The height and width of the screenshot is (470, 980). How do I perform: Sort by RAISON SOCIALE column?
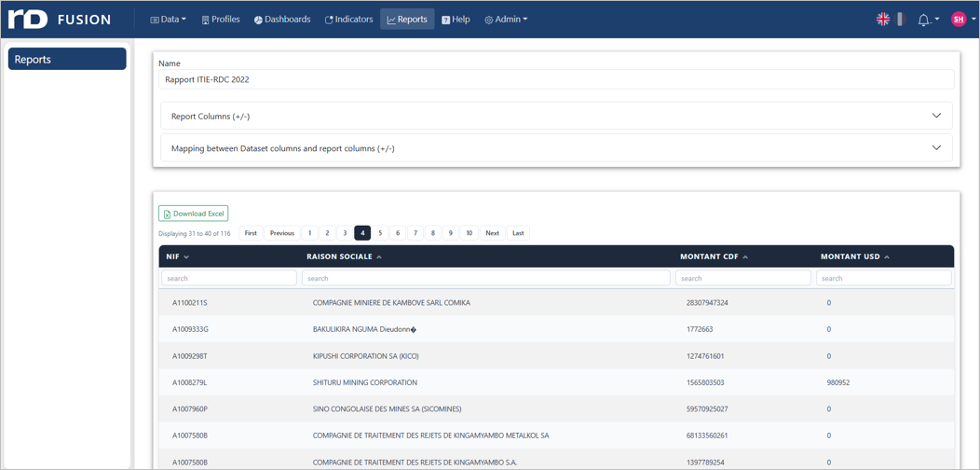point(345,256)
